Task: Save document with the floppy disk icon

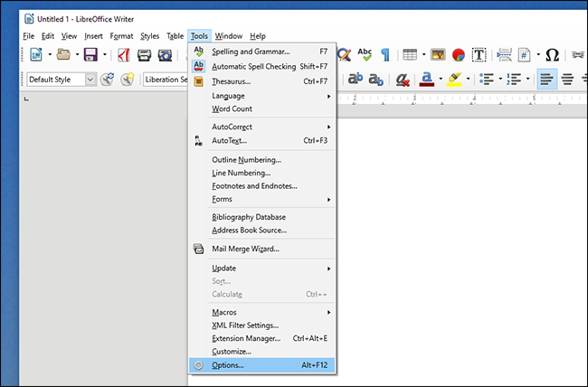Action: point(90,55)
